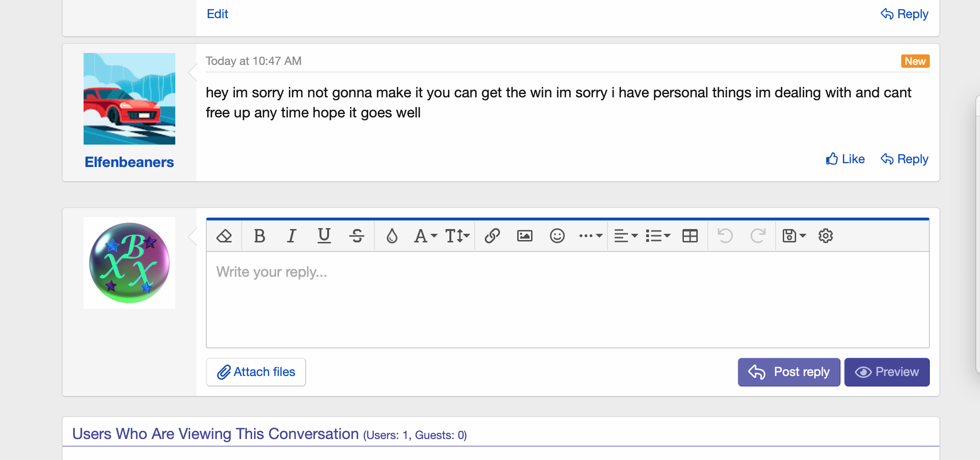
Task: Toggle BB code mode gear icon
Action: tap(825, 236)
